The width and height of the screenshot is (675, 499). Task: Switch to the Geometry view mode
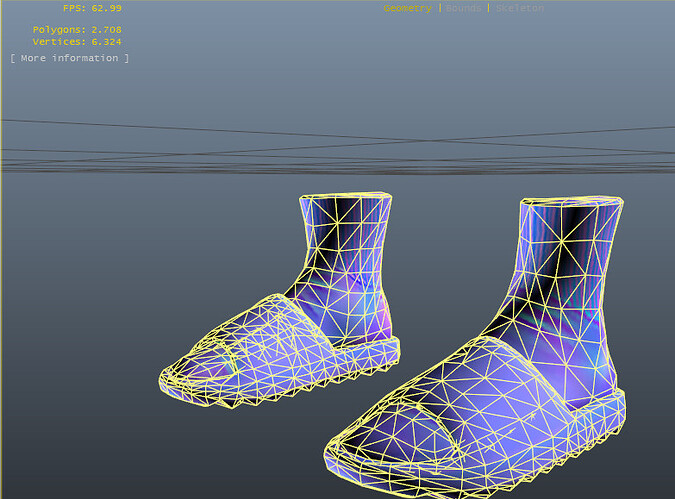[407, 8]
